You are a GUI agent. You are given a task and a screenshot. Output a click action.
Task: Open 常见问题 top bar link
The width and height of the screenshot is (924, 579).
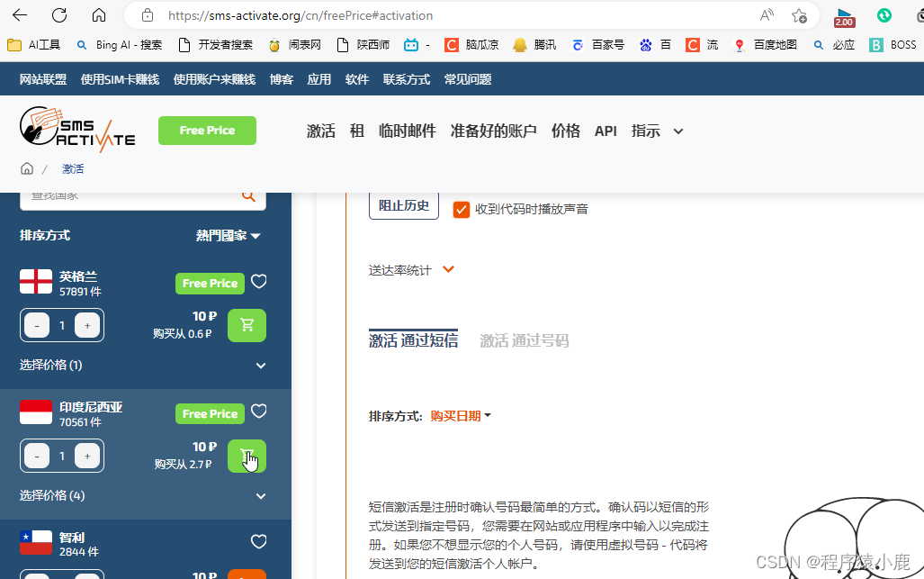coord(468,79)
